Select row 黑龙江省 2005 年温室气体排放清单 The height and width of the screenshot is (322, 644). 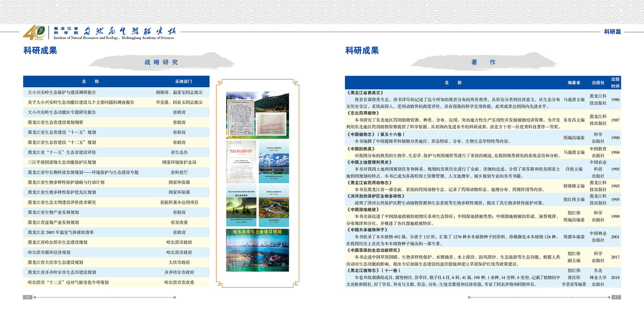(x=116, y=232)
